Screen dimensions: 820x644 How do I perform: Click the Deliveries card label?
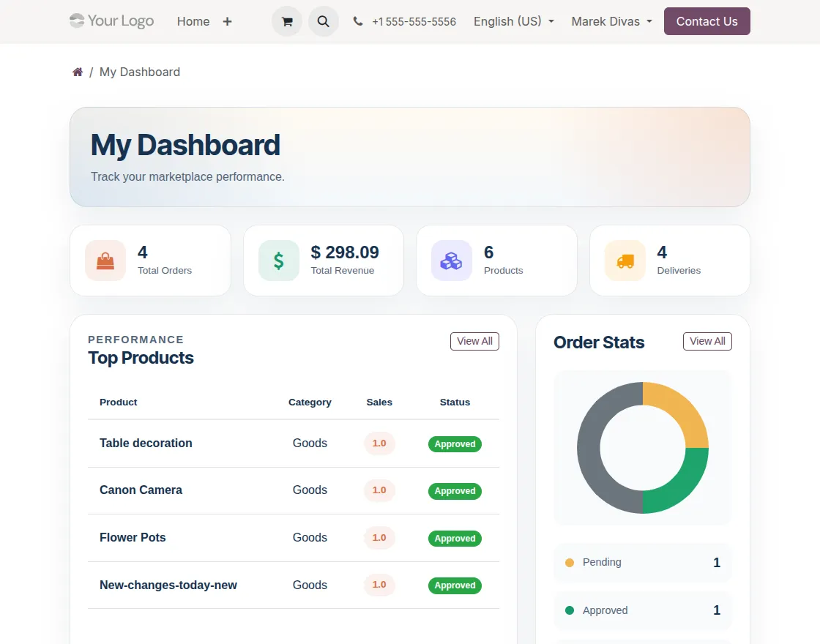pyautogui.click(x=679, y=270)
